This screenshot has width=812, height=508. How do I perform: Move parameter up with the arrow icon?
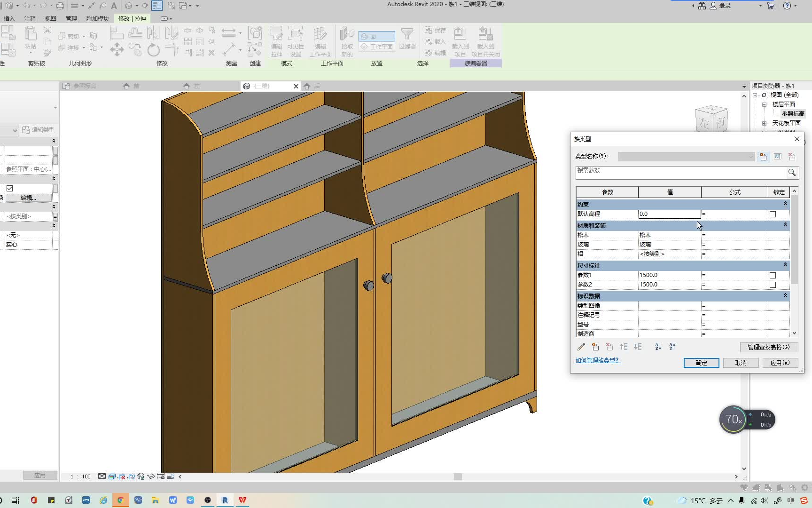[624, 347]
